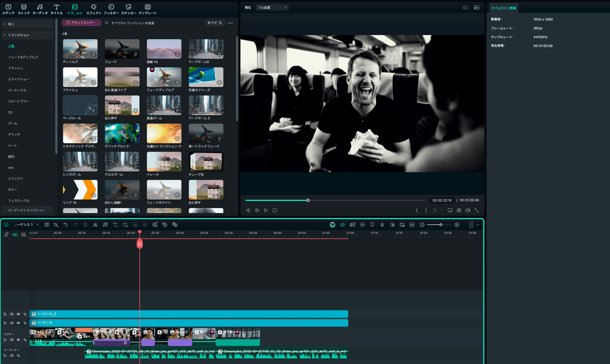Image resolution: width=610 pixels, height=364 pixels.
Task: Hide the ビデオ1 track using the eye icon
Action: coord(18,340)
